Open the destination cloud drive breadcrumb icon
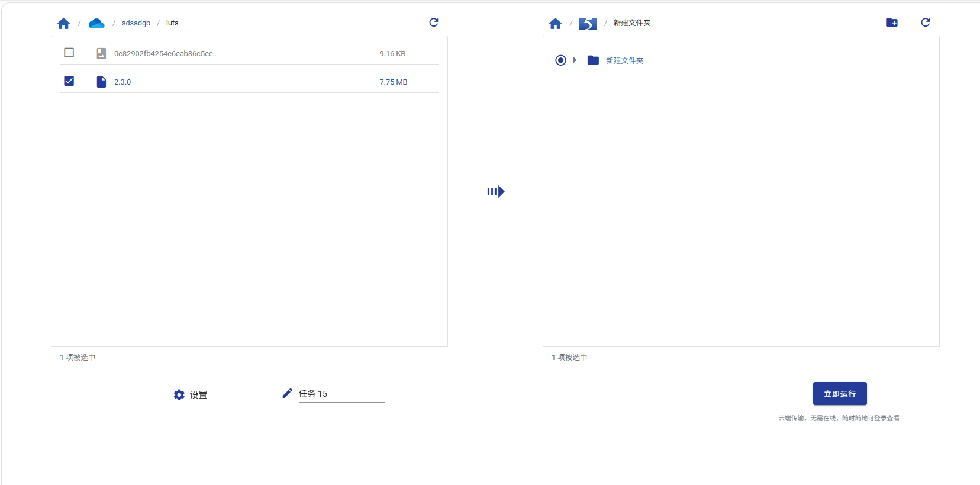Image resolution: width=980 pixels, height=485 pixels. (588, 23)
